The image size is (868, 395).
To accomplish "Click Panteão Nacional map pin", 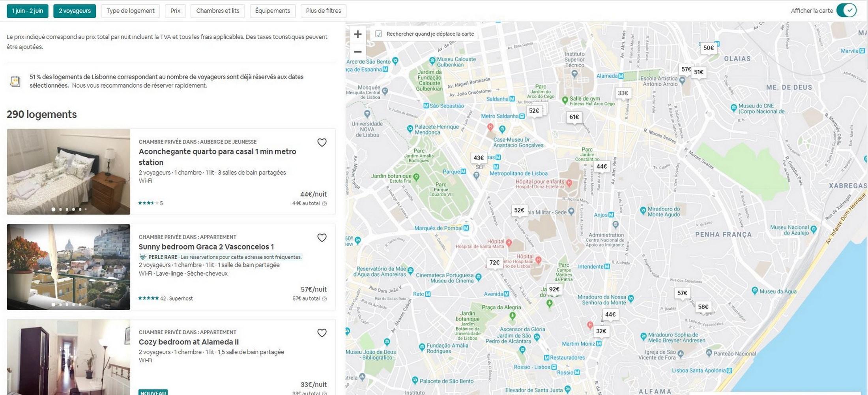I will coord(709,353).
